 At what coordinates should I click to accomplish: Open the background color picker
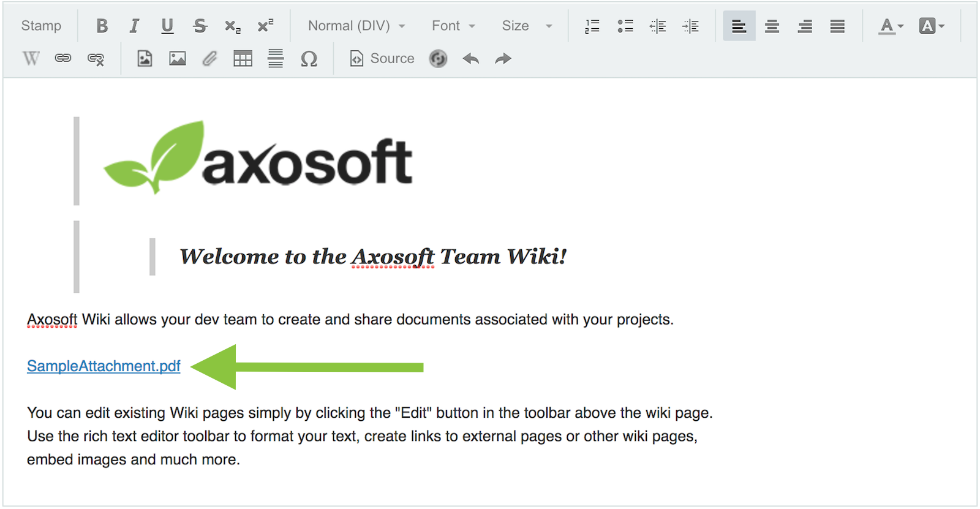click(932, 26)
